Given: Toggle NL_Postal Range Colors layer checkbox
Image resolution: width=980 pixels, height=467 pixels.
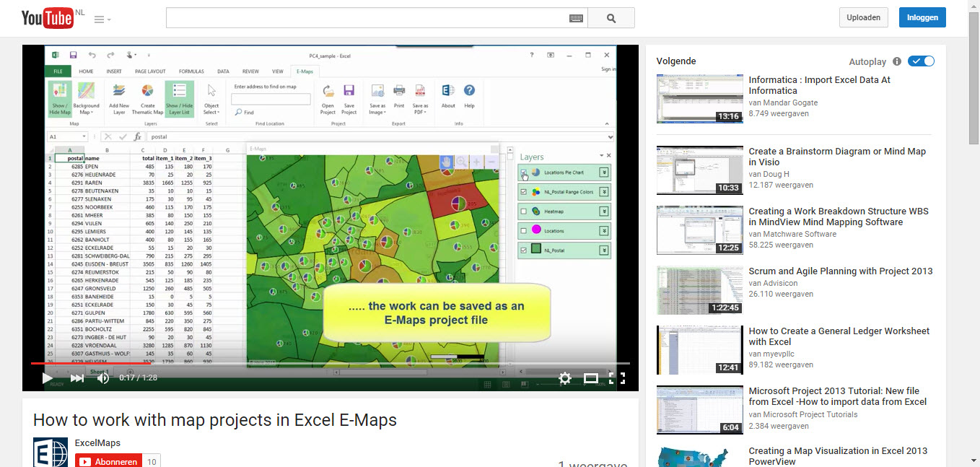Looking at the screenshot, I should [523, 192].
